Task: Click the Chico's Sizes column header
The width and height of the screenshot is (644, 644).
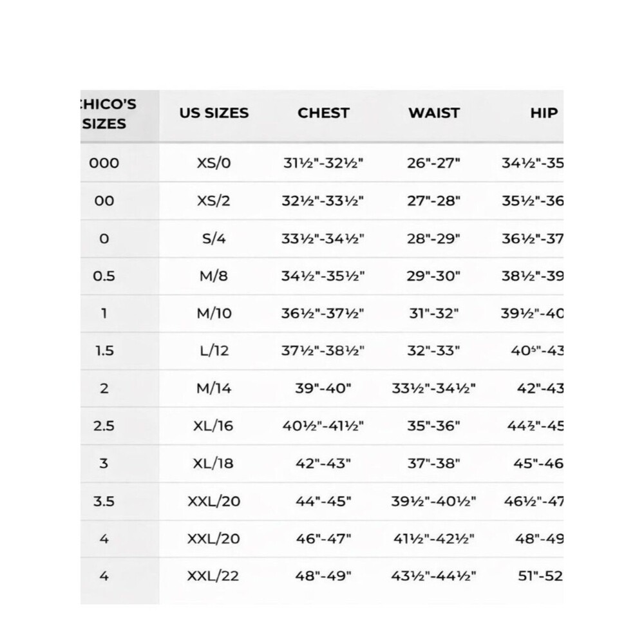Action: tap(108, 114)
